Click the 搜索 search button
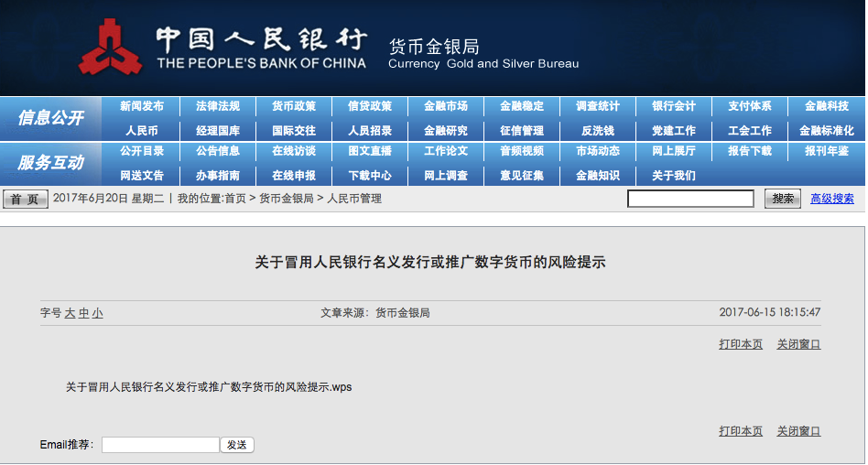Image resolution: width=868 pixels, height=465 pixels. 782,199
